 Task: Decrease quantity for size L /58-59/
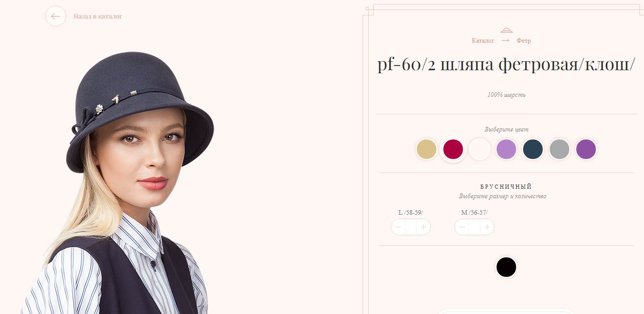click(398, 227)
